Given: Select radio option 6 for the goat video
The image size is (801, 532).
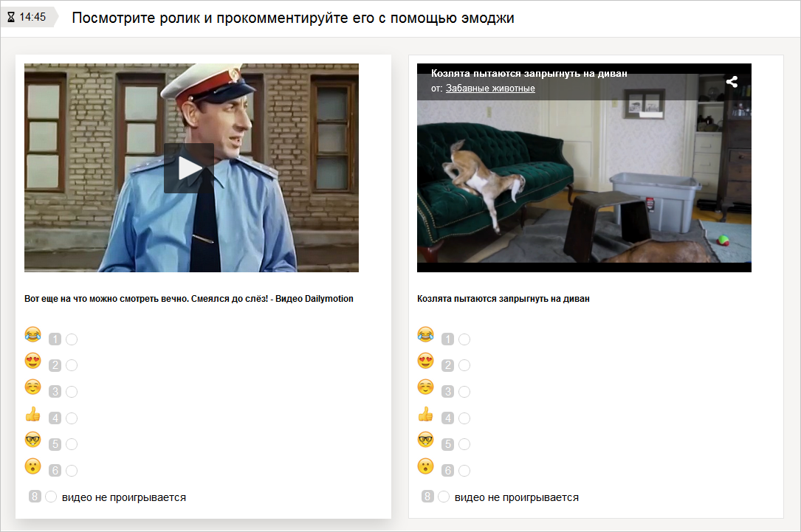Looking at the screenshot, I should (x=464, y=471).
